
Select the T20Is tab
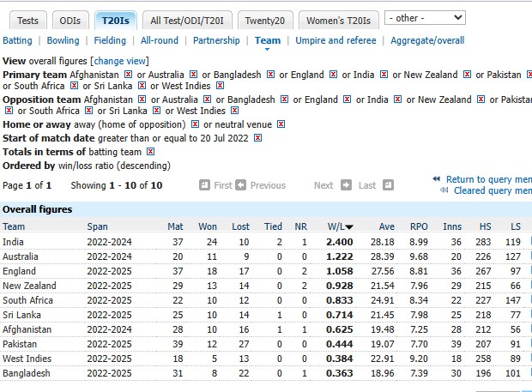coord(116,21)
